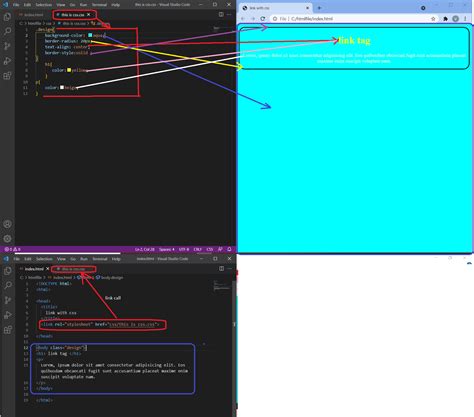Open the View menu in bottom VS Code window

click(x=61, y=259)
